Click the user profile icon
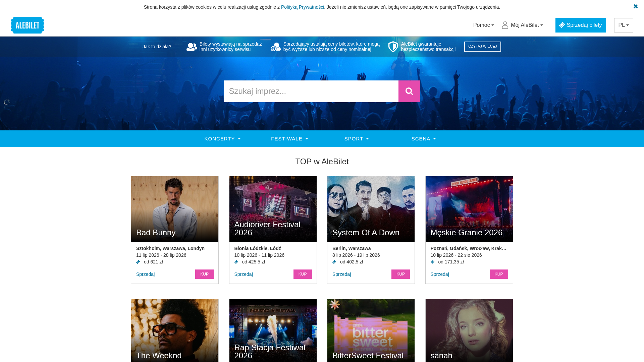This screenshot has width=644, height=362. tap(505, 25)
